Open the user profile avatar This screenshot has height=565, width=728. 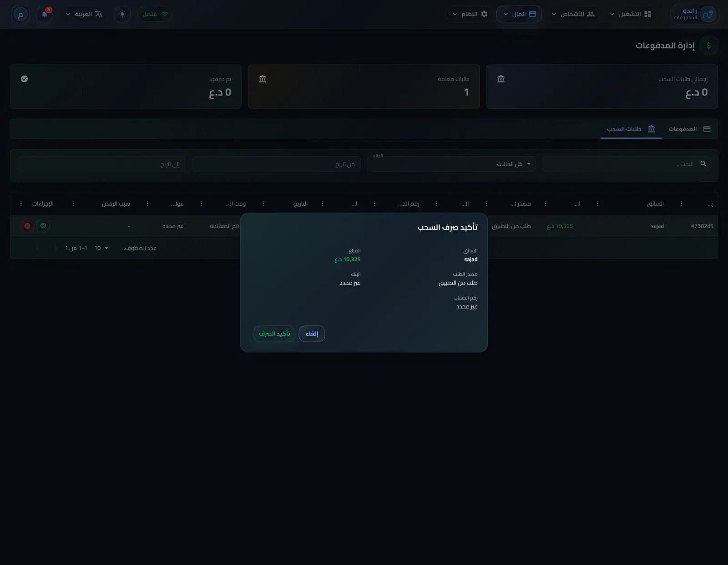20,14
